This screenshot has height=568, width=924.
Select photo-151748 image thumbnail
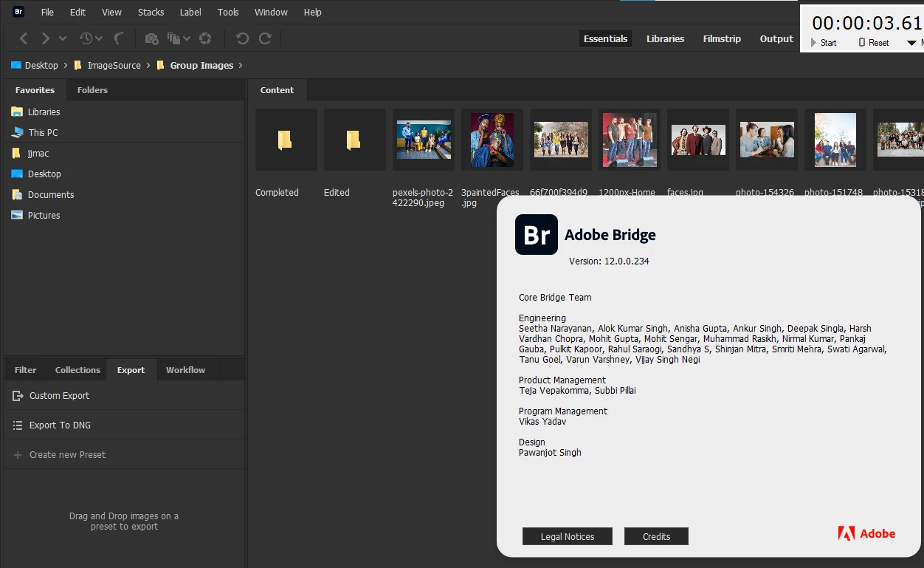(835, 140)
